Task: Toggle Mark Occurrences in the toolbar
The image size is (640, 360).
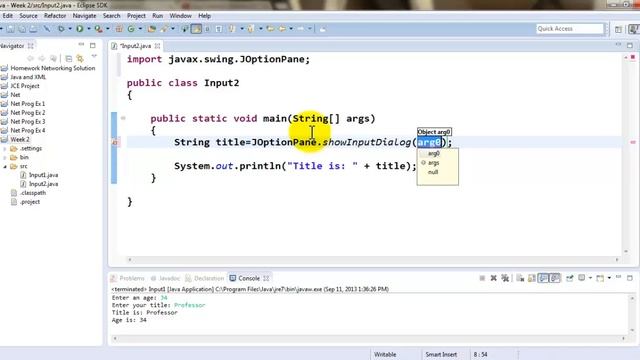Action: pos(196,29)
